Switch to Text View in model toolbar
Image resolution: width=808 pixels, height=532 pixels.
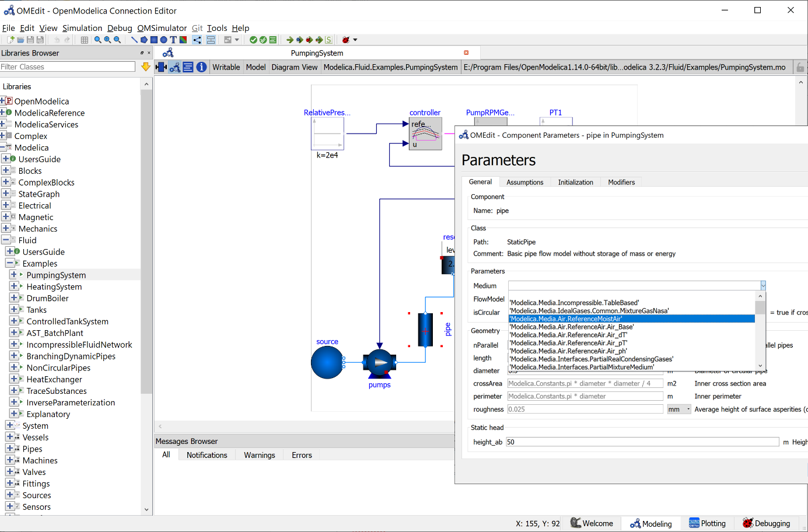pos(188,67)
